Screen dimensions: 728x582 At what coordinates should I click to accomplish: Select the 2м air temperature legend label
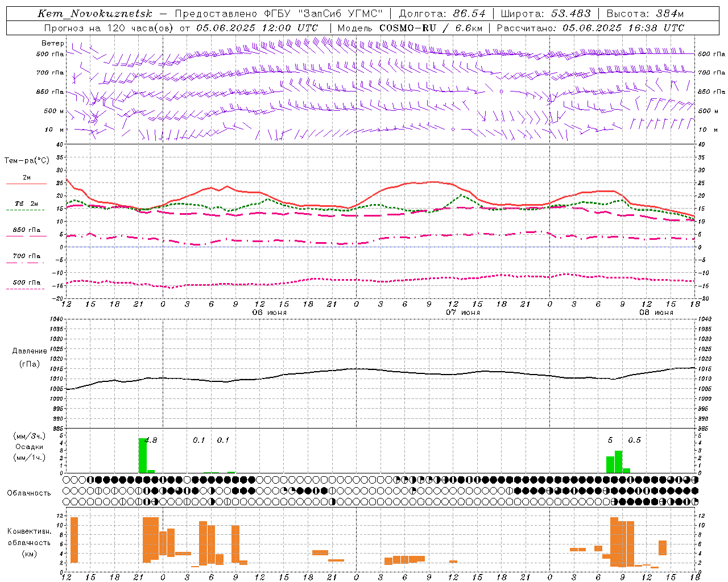(x=27, y=177)
